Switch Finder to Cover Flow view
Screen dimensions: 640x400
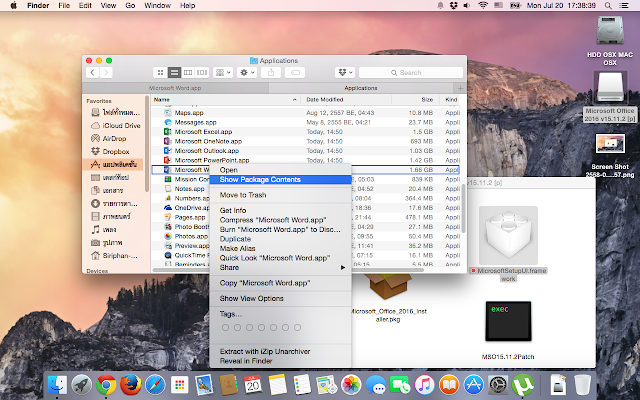click(x=202, y=73)
